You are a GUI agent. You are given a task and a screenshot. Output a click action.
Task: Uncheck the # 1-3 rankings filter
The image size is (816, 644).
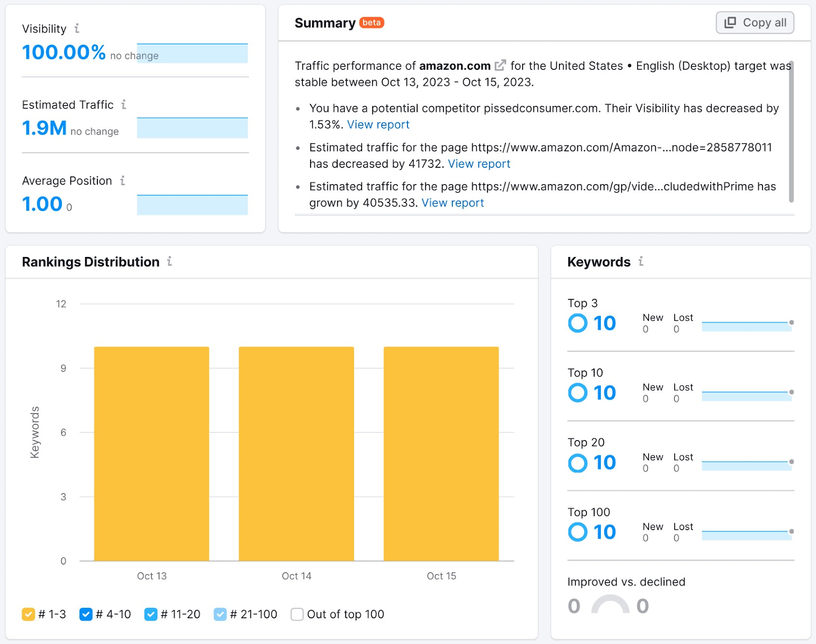pyautogui.click(x=29, y=614)
